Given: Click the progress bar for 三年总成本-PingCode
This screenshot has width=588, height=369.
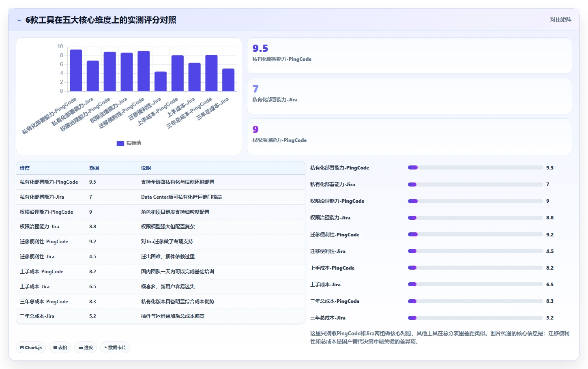Looking at the screenshot, I should point(475,301).
